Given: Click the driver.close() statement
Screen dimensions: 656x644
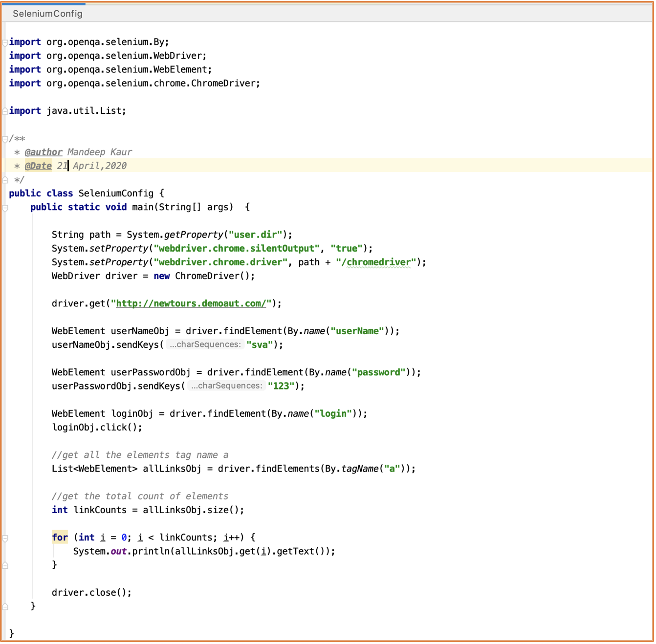Looking at the screenshot, I should pyautogui.click(x=91, y=592).
